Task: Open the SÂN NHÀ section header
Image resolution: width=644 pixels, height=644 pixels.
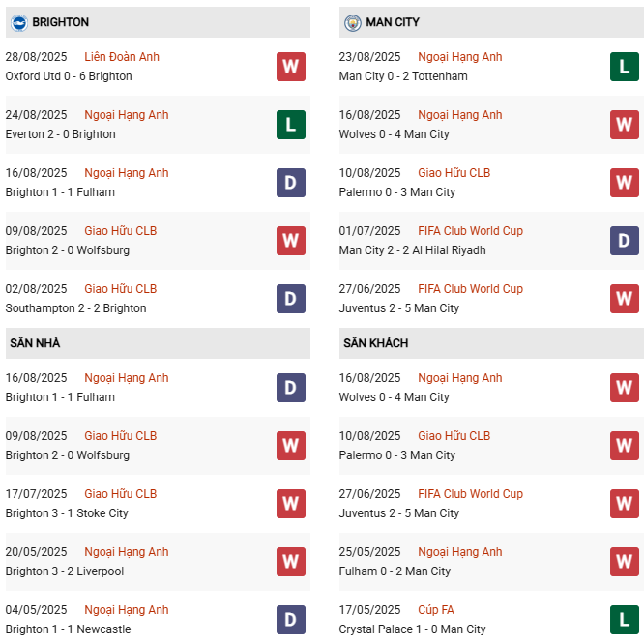Action: [x=35, y=343]
